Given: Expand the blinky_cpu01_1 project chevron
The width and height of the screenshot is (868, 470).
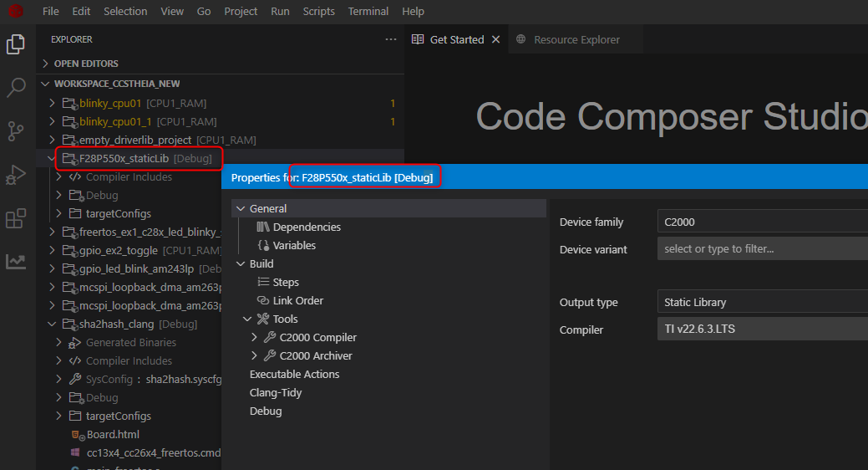Looking at the screenshot, I should (x=52, y=121).
